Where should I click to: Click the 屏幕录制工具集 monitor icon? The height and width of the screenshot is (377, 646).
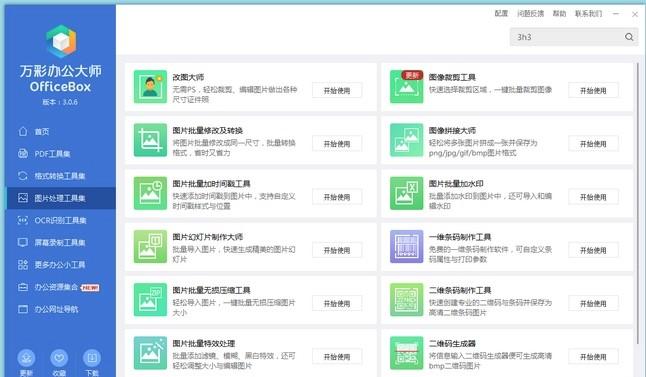coord(23,243)
